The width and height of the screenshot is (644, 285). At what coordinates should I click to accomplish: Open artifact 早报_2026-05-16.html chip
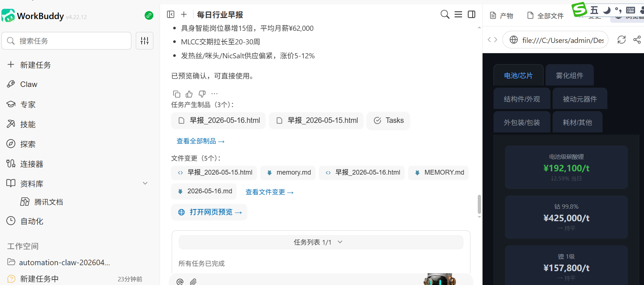pos(218,121)
